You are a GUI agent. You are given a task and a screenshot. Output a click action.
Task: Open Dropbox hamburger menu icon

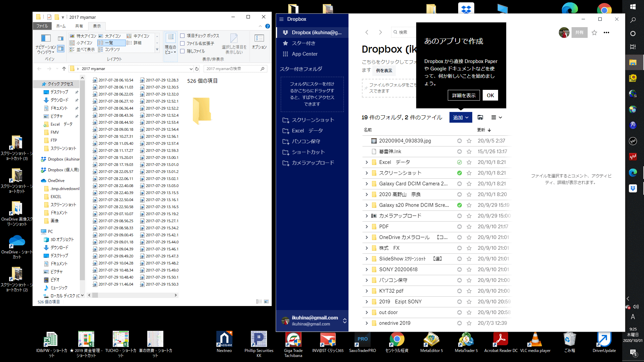click(x=281, y=19)
